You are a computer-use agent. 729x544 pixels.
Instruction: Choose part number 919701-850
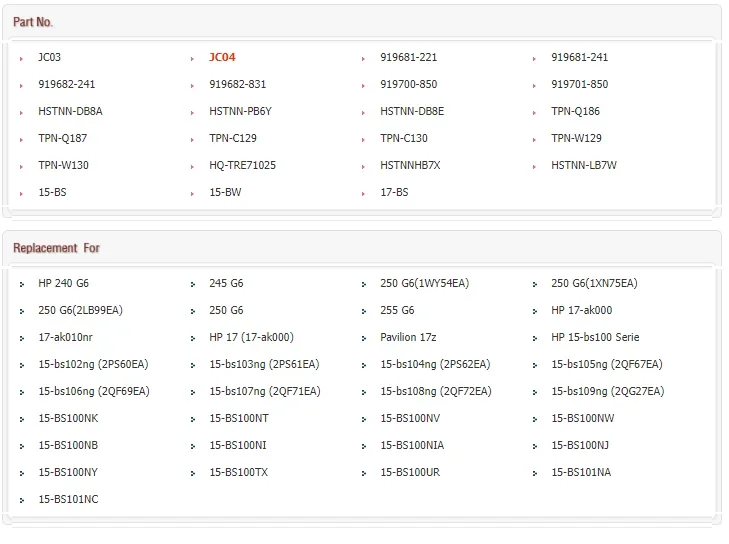(x=580, y=84)
